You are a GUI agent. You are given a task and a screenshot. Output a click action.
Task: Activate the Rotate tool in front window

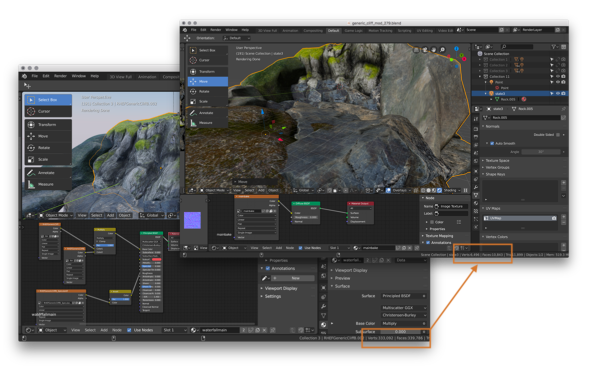[x=208, y=91]
